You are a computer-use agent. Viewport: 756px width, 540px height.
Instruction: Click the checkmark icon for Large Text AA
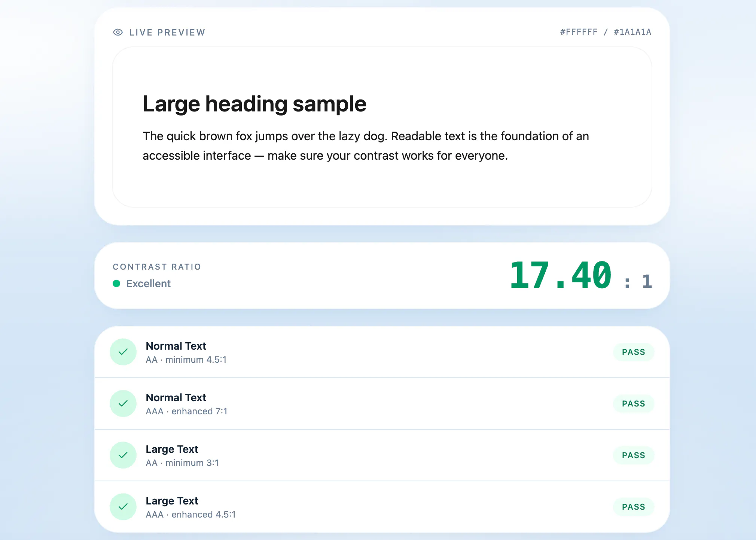(x=123, y=455)
